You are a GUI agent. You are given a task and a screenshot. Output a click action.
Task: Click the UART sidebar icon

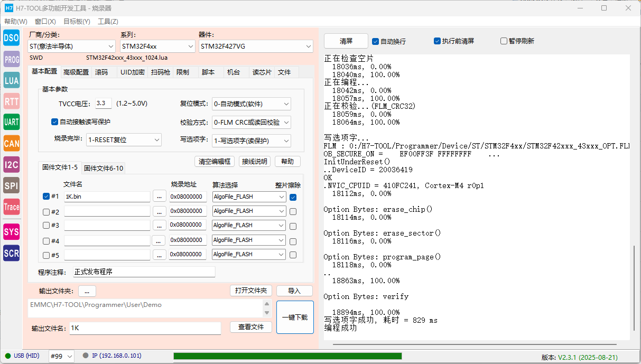[x=11, y=122]
